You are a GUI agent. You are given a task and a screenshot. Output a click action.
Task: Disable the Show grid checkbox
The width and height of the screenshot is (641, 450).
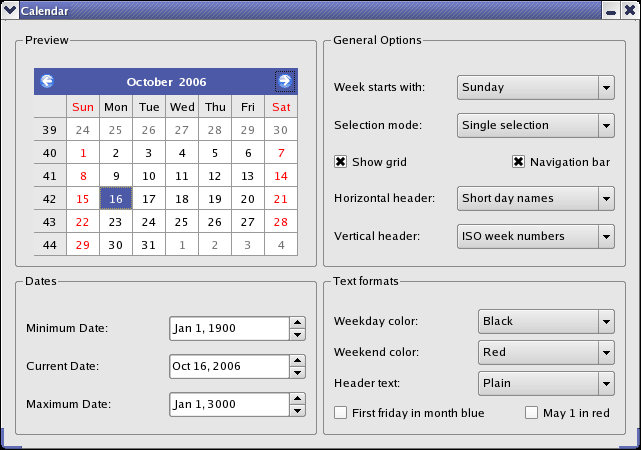pos(341,162)
